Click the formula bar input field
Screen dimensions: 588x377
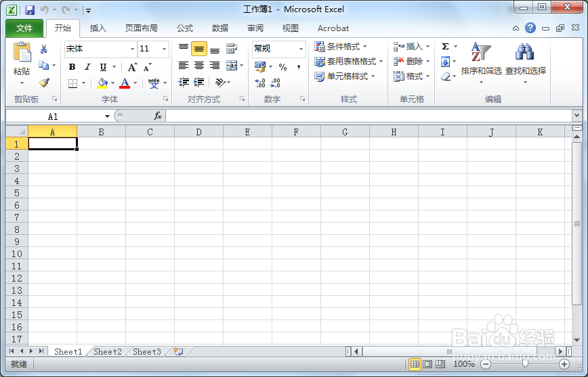(369, 116)
